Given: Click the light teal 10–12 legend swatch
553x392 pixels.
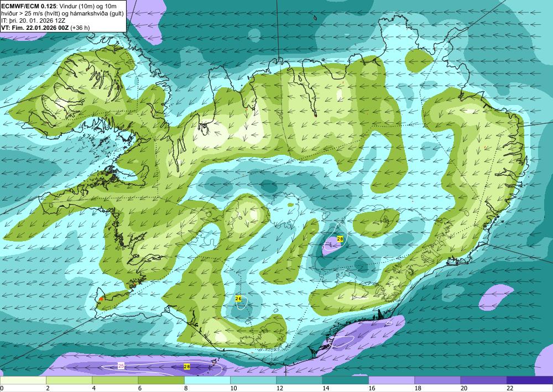Looking at the screenshot, I should [x=253, y=380].
